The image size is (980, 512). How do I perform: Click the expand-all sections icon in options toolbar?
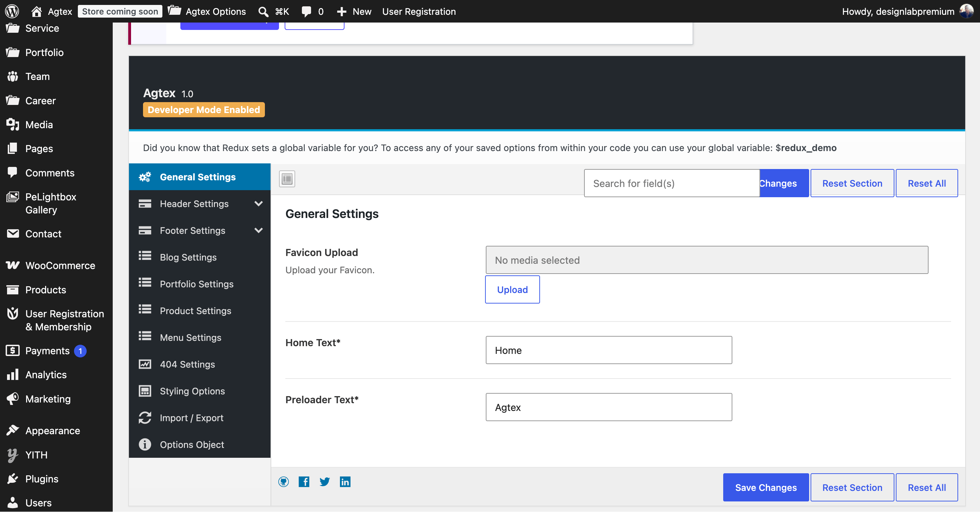click(x=287, y=179)
